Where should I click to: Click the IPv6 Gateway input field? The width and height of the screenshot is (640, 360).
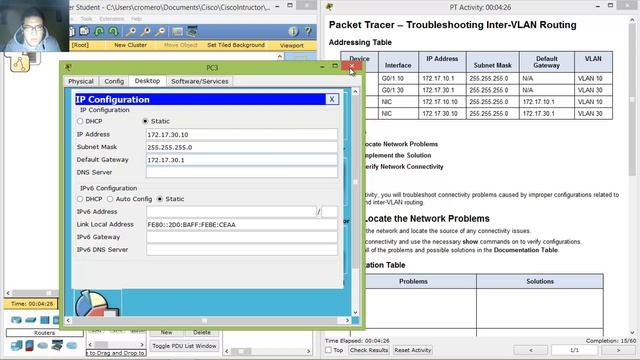242,237
